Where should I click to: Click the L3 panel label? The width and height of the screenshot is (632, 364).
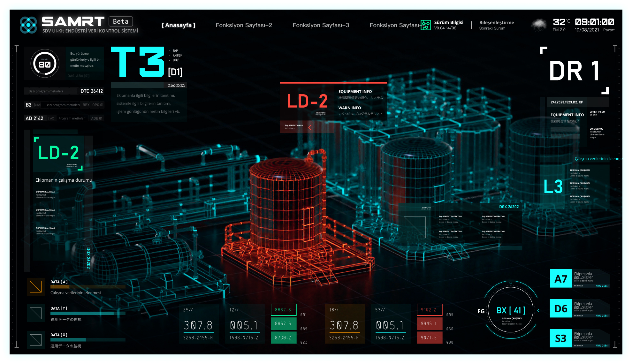pyautogui.click(x=553, y=187)
